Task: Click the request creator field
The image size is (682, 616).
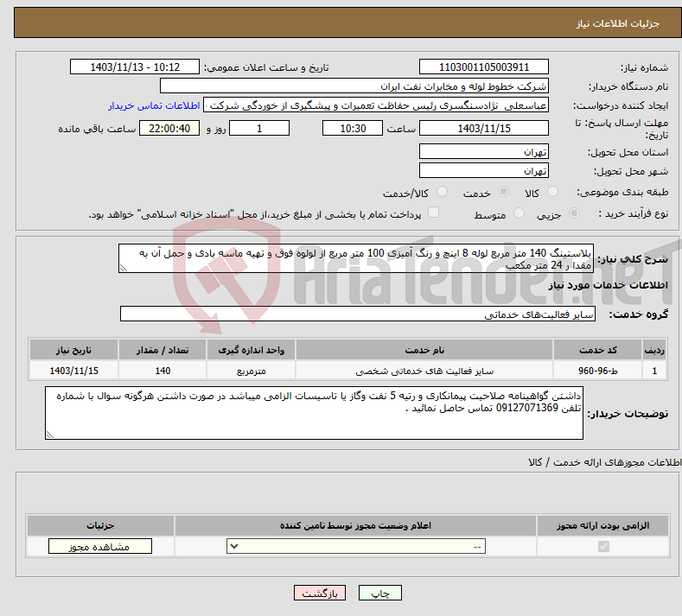Action: click(x=376, y=105)
